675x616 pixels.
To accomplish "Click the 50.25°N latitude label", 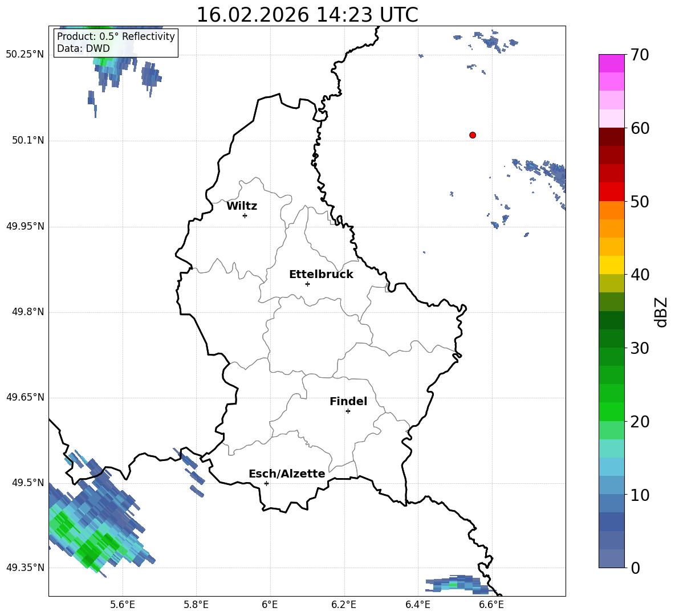I will (25, 55).
